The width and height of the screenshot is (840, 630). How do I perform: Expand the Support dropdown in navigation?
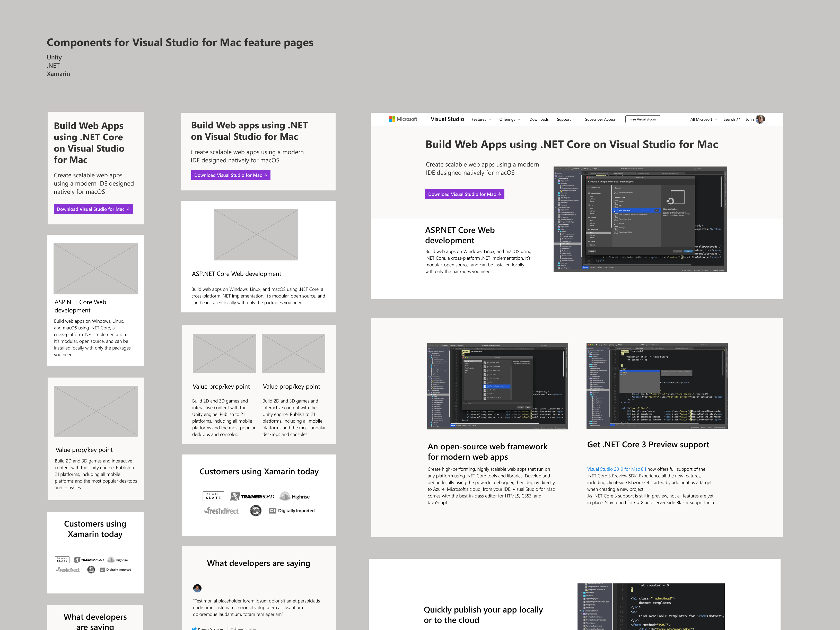(566, 119)
